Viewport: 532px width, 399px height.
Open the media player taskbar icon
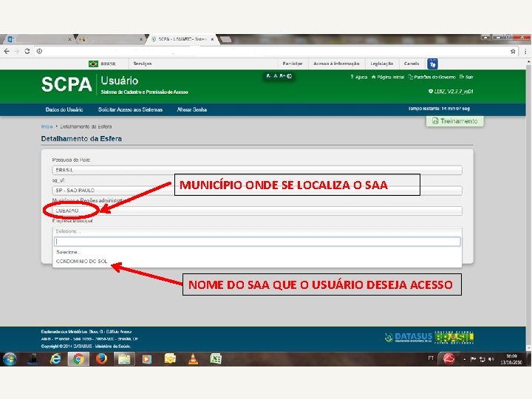tap(147, 359)
